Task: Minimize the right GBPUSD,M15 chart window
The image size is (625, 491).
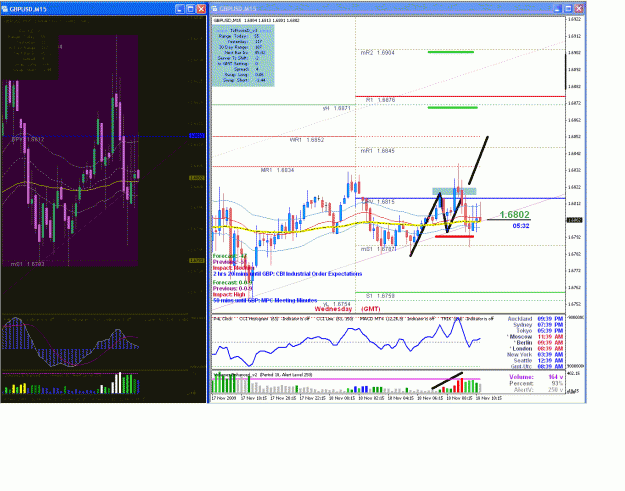Action: [x=558, y=8]
